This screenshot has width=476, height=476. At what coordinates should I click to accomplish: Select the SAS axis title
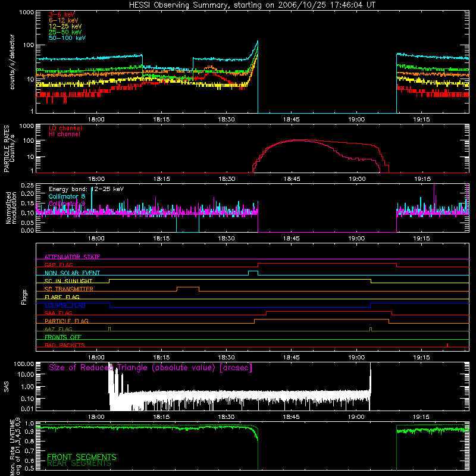point(7,386)
